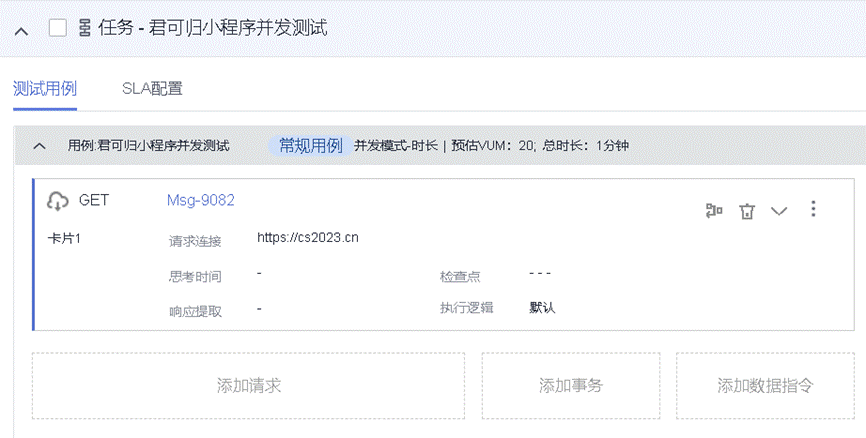The image size is (866, 438).
Task: Click the 添加事务 button
Action: pos(571,386)
